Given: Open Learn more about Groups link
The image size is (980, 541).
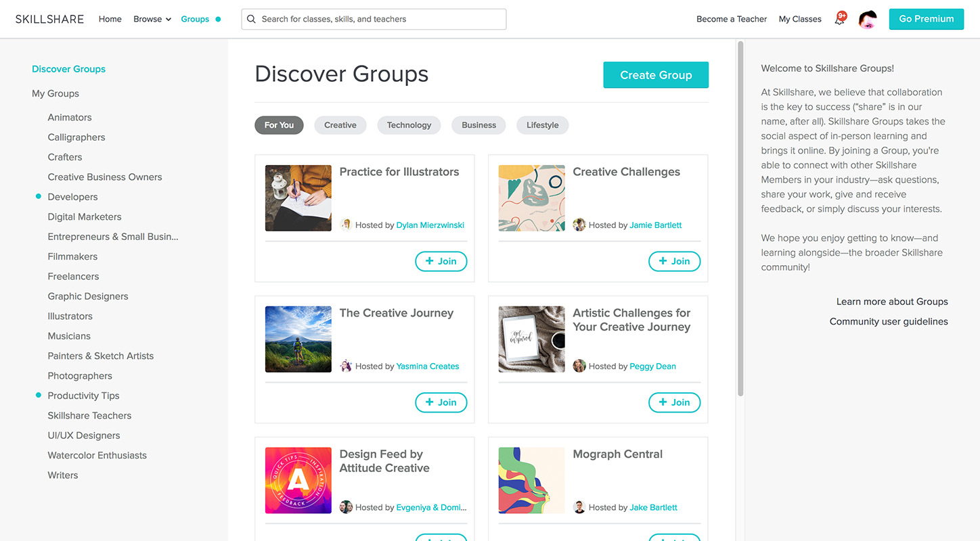Looking at the screenshot, I should click(x=891, y=302).
